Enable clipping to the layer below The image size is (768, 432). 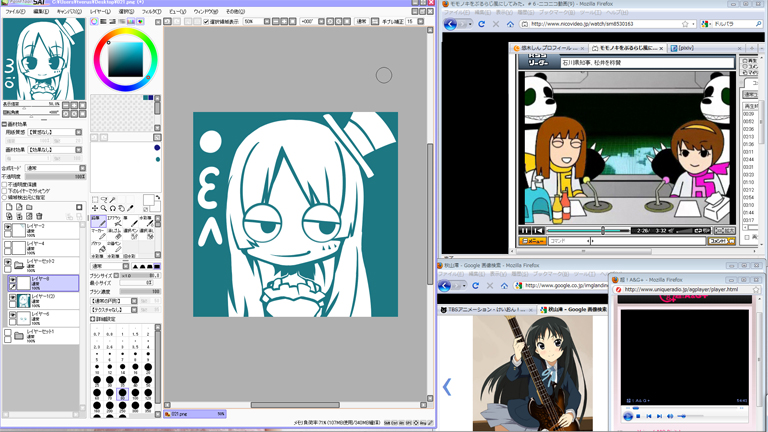pos(4,191)
